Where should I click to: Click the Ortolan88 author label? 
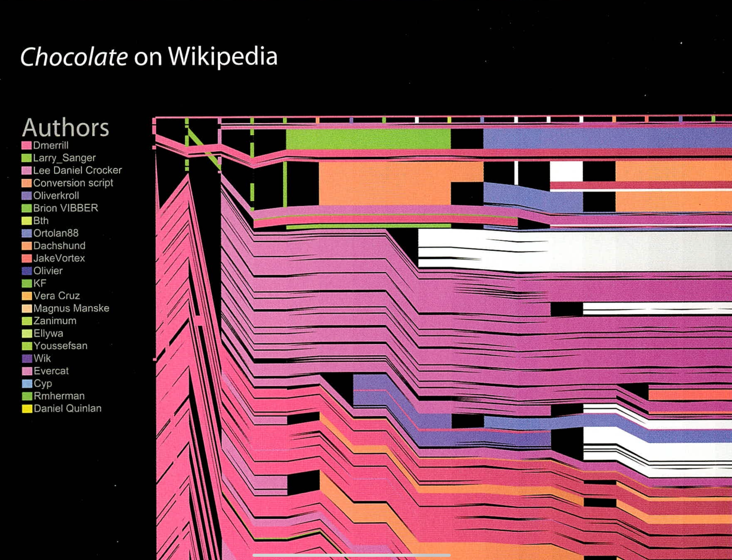pyautogui.click(x=56, y=233)
